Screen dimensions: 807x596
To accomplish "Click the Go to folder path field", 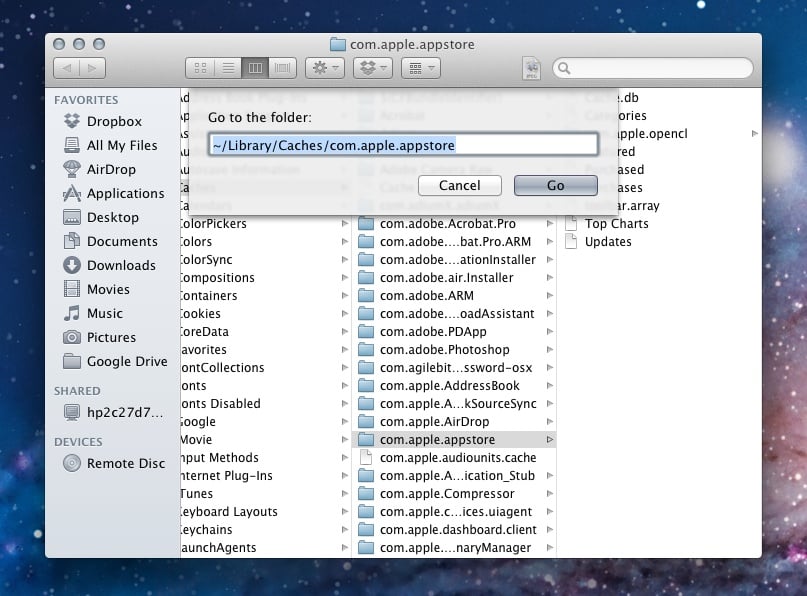I will click(x=404, y=145).
